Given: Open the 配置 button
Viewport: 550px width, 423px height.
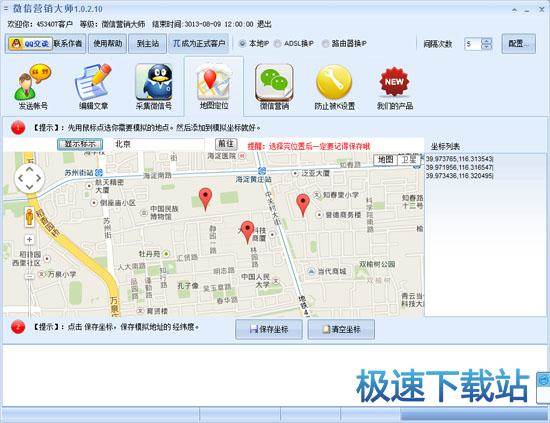Looking at the screenshot, I should click(518, 43).
